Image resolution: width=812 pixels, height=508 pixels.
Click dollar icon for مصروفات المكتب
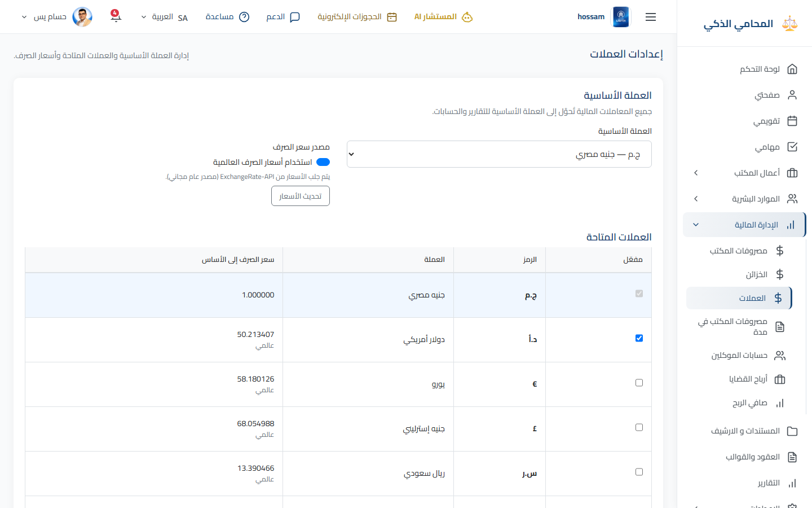[x=780, y=251]
